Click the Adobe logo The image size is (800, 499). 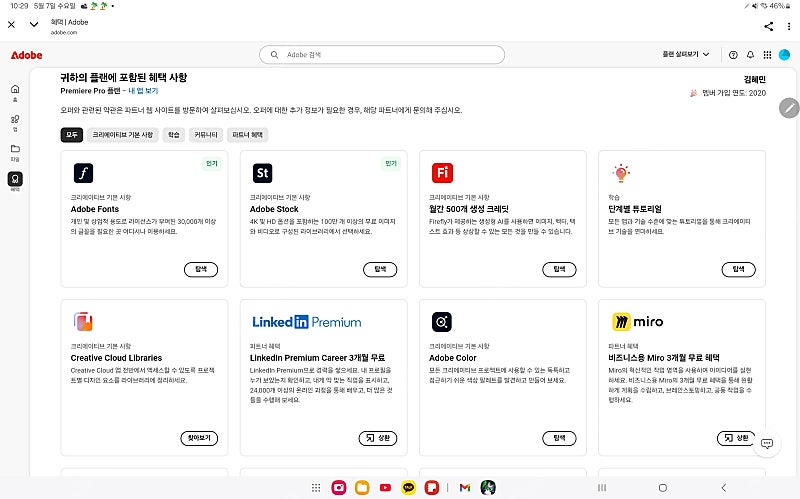(x=27, y=55)
